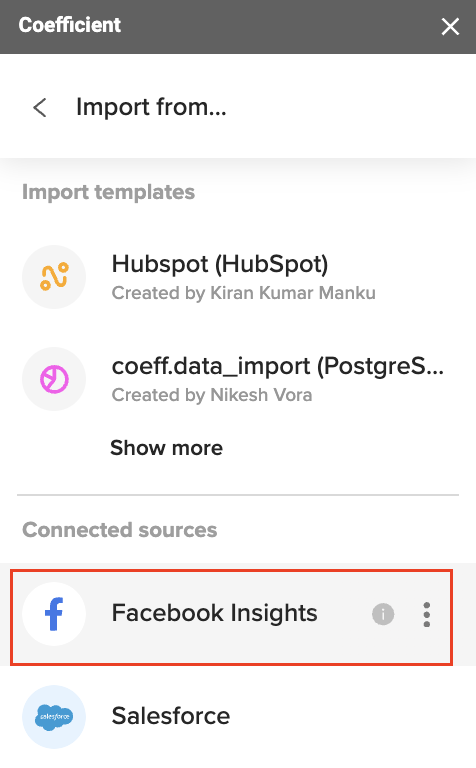Choose Salesforce as import source
This screenshot has height=768, width=476.
click(x=238, y=717)
